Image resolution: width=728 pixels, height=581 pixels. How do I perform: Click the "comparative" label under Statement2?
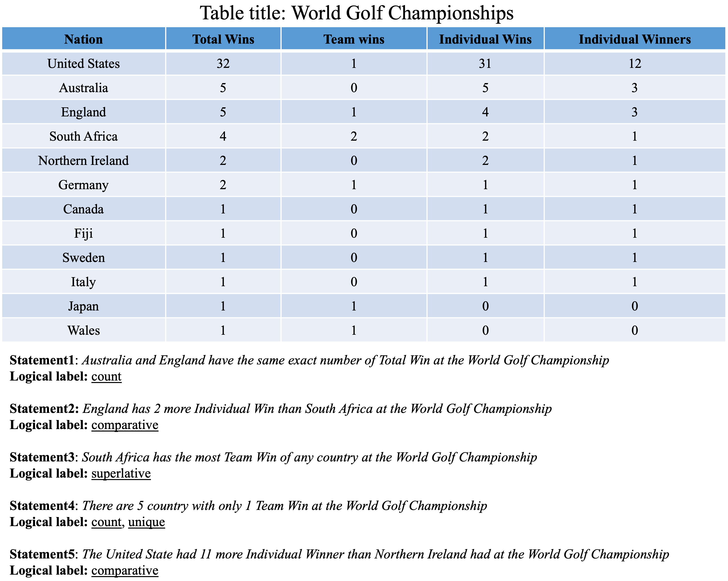click(124, 425)
